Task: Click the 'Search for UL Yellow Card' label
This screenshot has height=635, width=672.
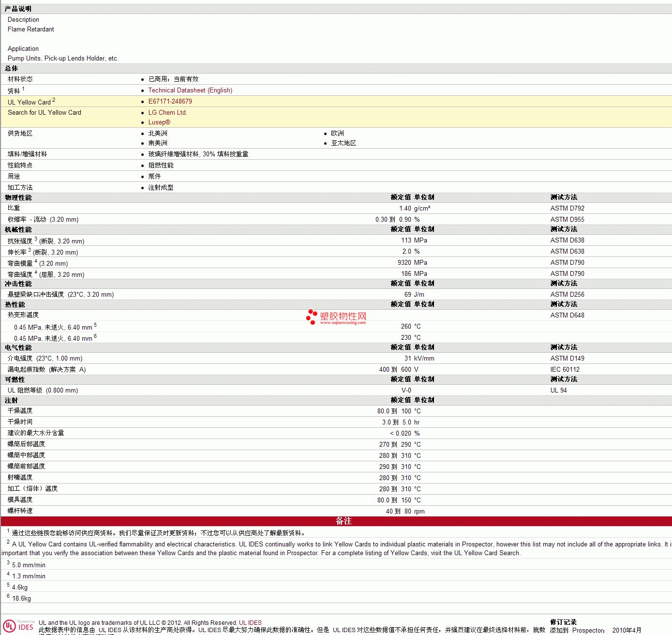Action: click(x=45, y=113)
